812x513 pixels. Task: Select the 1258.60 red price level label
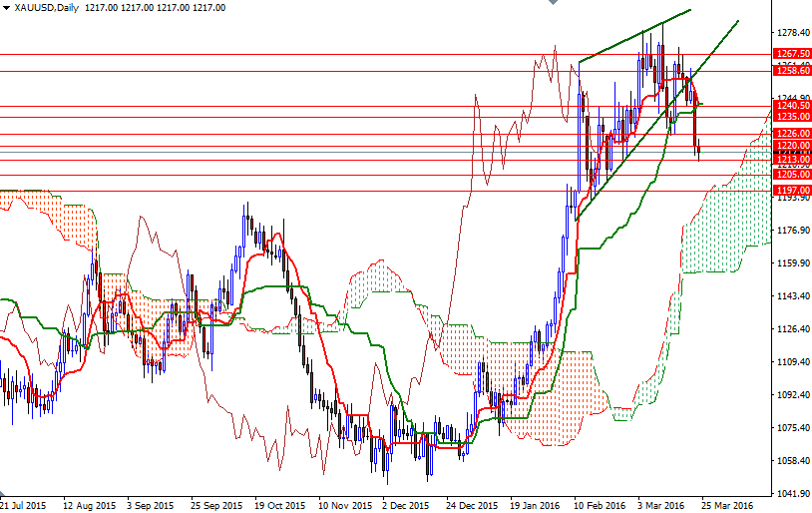pos(792,71)
